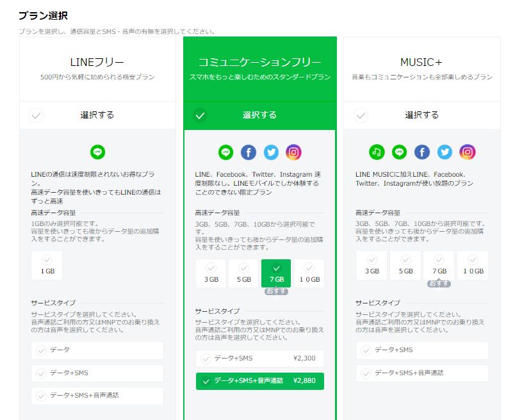Click LINE icon in MUSIC+ plan

399,152
